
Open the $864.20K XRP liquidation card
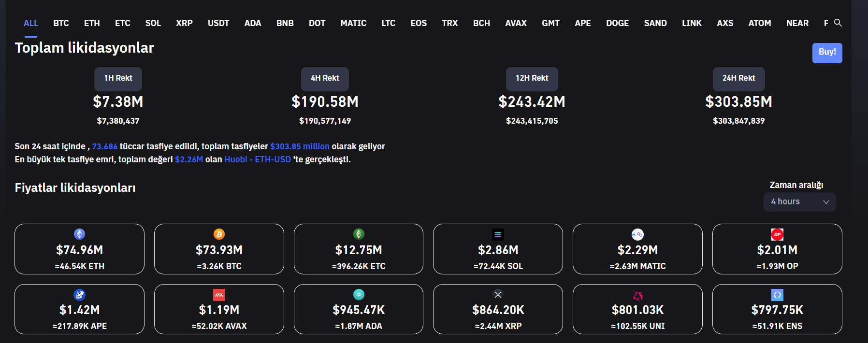tap(498, 309)
